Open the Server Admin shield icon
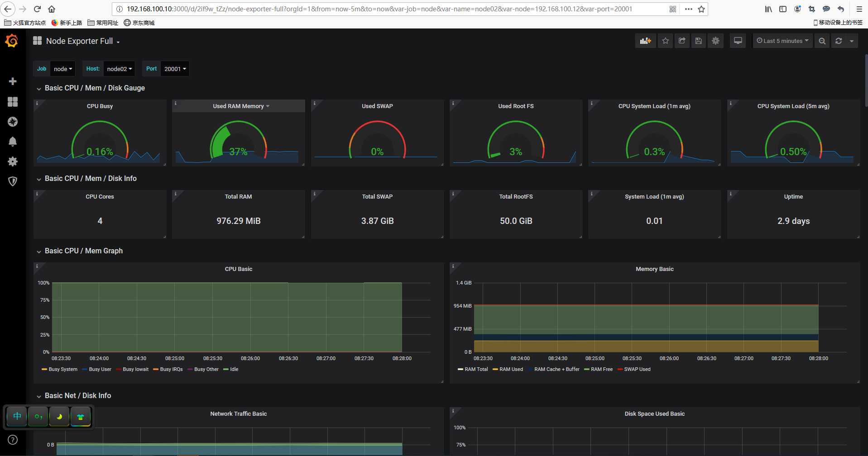Viewport: 868px width, 456px height. pos(13,181)
